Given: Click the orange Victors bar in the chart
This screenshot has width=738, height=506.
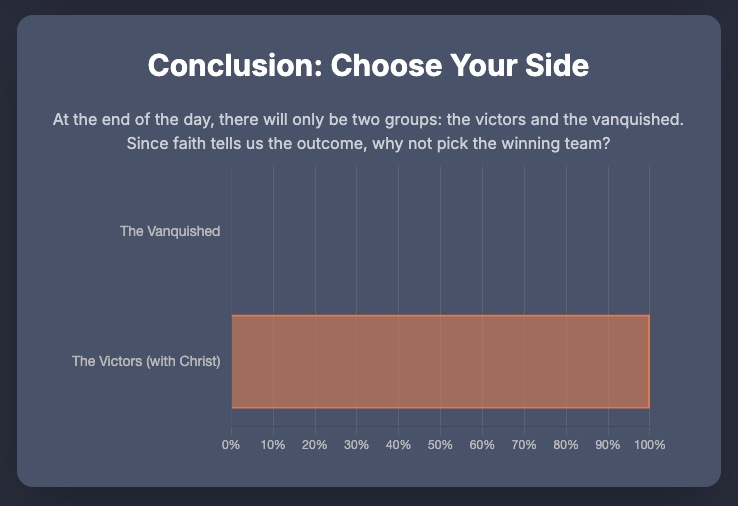Looking at the screenshot, I should click(x=440, y=361).
